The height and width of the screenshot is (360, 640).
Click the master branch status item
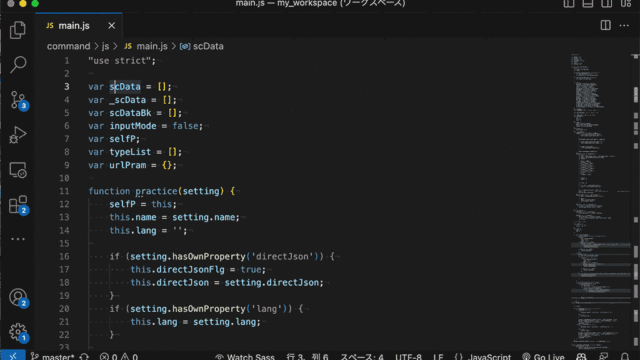[53, 357]
